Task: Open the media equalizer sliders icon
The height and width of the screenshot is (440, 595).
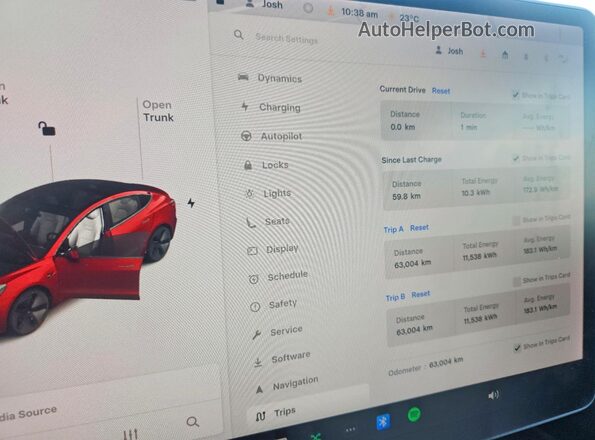Action: point(131,434)
